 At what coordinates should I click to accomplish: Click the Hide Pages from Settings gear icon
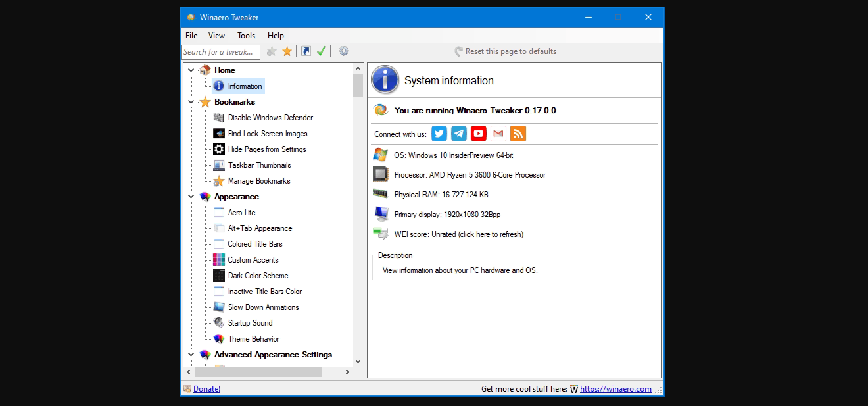pos(219,149)
